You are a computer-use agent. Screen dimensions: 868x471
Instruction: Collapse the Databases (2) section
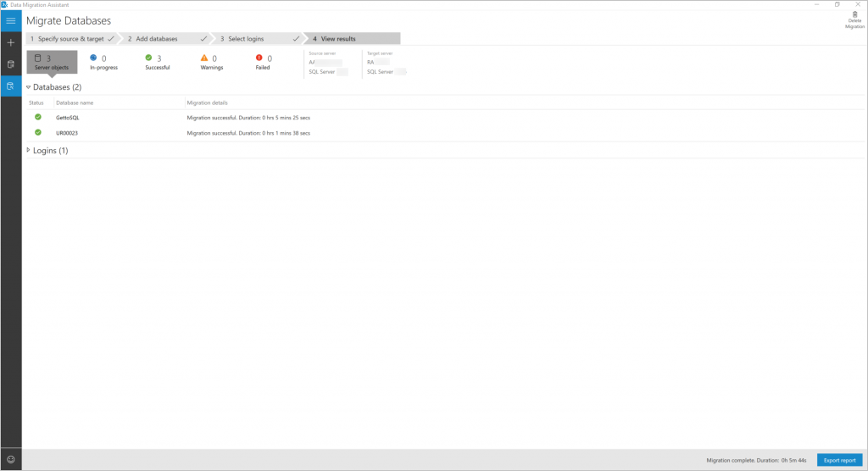point(28,87)
